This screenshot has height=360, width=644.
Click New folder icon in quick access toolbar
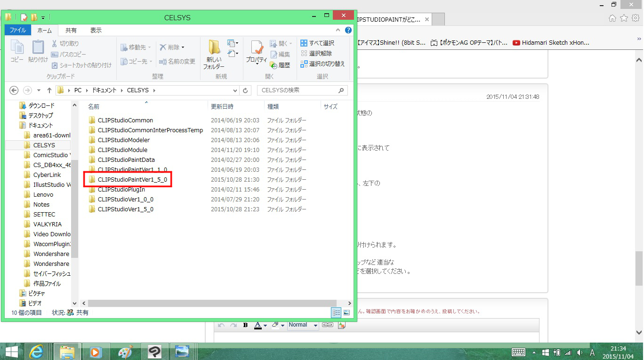click(34, 18)
